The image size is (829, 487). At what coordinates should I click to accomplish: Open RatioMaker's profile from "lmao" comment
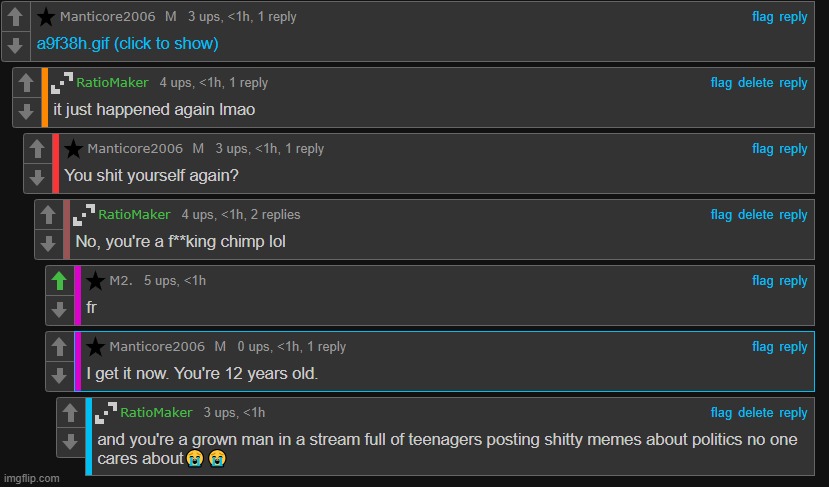click(112, 83)
